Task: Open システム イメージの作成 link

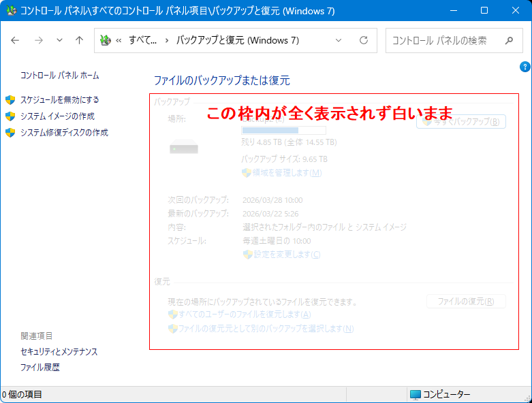Action: pyautogui.click(x=57, y=116)
